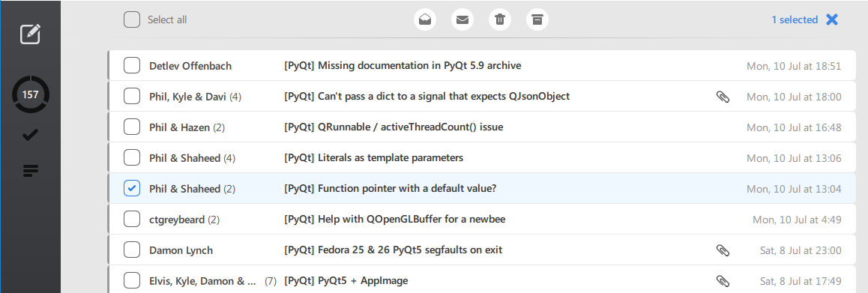Clear selection with the blue X
Screen dimensions: 868x293
pos(831,20)
